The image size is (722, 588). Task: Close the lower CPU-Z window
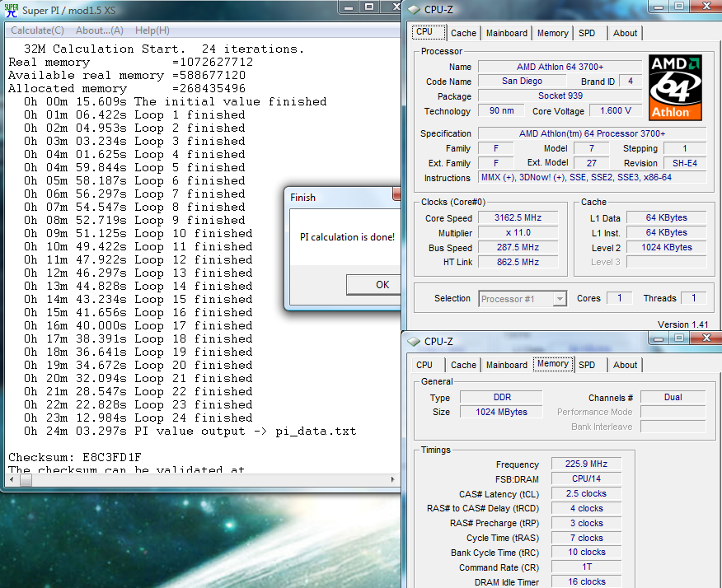point(707,338)
